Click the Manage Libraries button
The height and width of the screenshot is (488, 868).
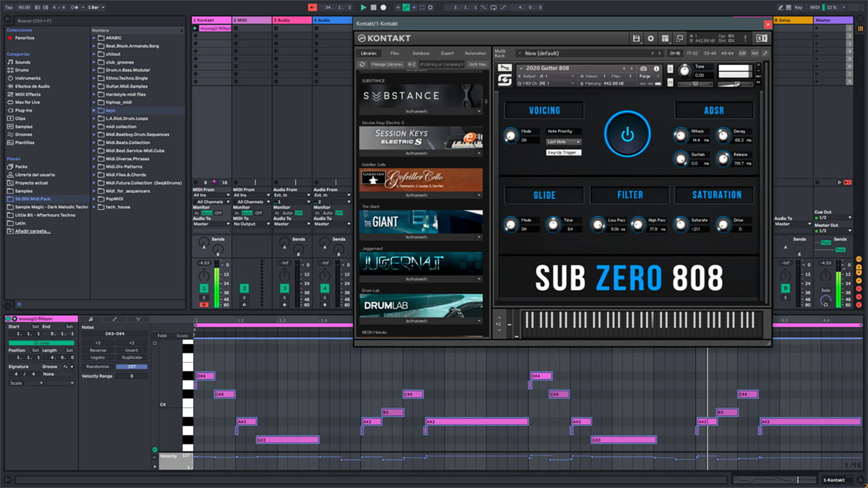click(x=386, y=64)
